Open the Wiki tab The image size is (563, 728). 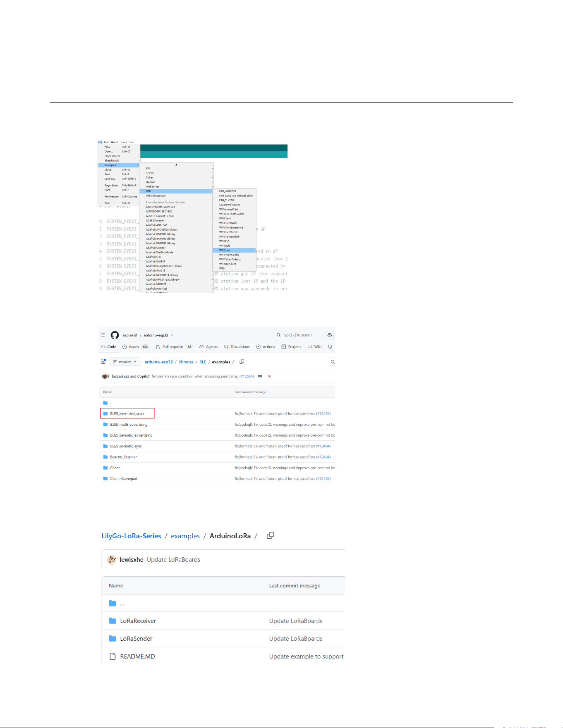click(314, 347)
